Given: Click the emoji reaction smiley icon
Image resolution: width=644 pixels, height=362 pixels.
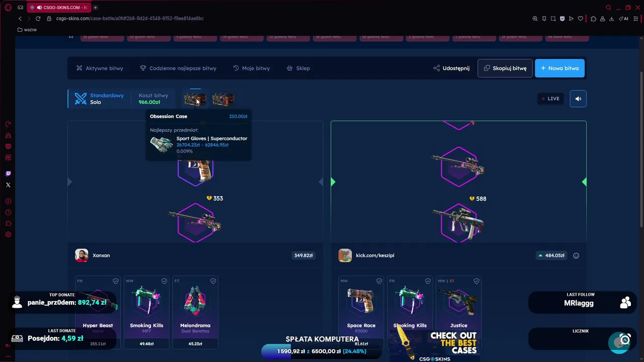Looking at the screenshot, I should pyautogui.click(x=576, y=255).
